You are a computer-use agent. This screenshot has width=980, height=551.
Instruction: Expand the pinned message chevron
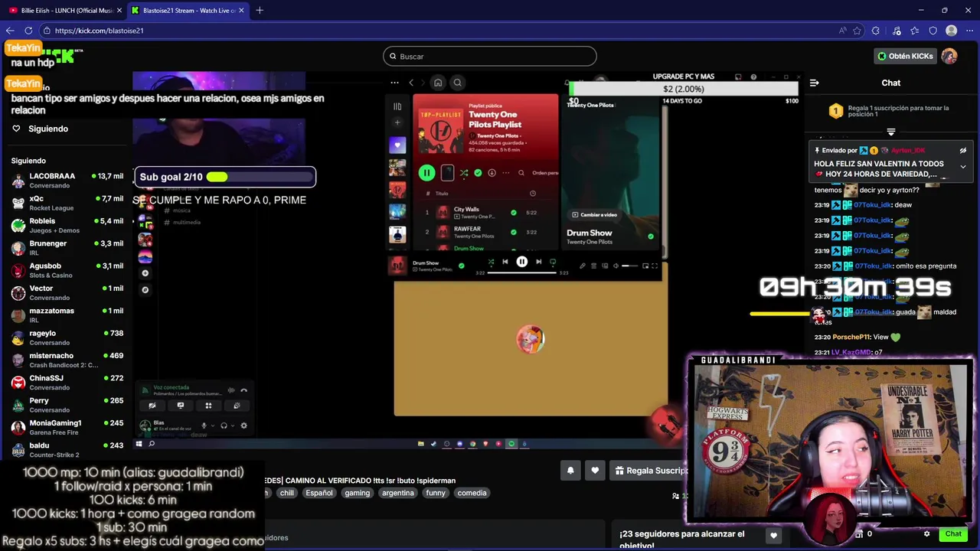tap(963, 166)
